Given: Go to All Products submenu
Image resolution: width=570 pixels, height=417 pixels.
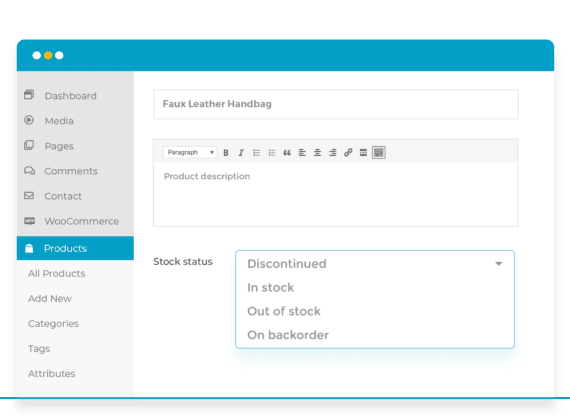Looking at the screenshot, I should point(57,273).
